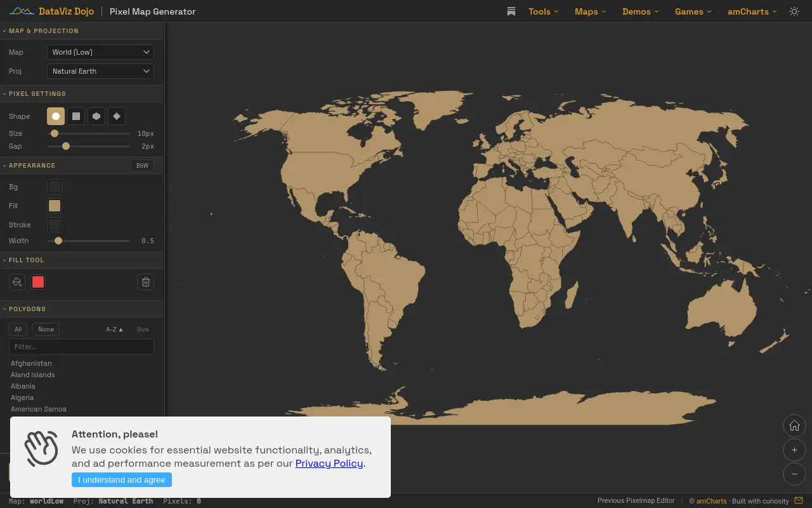Image resolution: width=812 pixels, height=508 pixels.
Task: Open the Stroke color swatch
Action: 55,225
